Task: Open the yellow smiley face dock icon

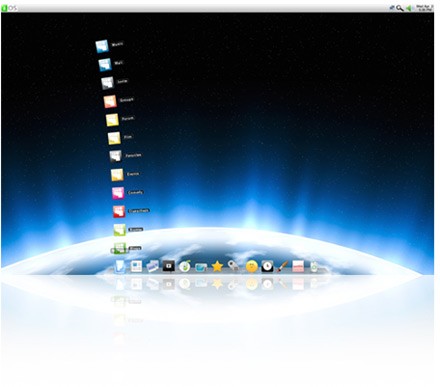Action: point(252,266)
